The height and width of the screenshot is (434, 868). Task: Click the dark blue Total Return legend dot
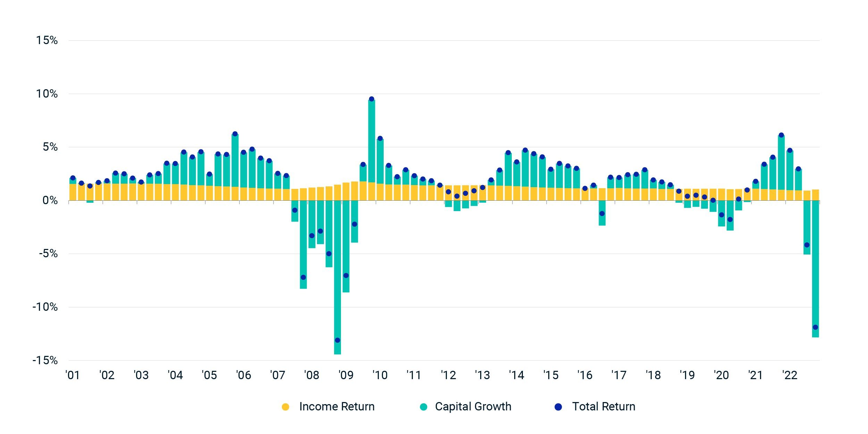pyautogui.click(x=558, y=407)
